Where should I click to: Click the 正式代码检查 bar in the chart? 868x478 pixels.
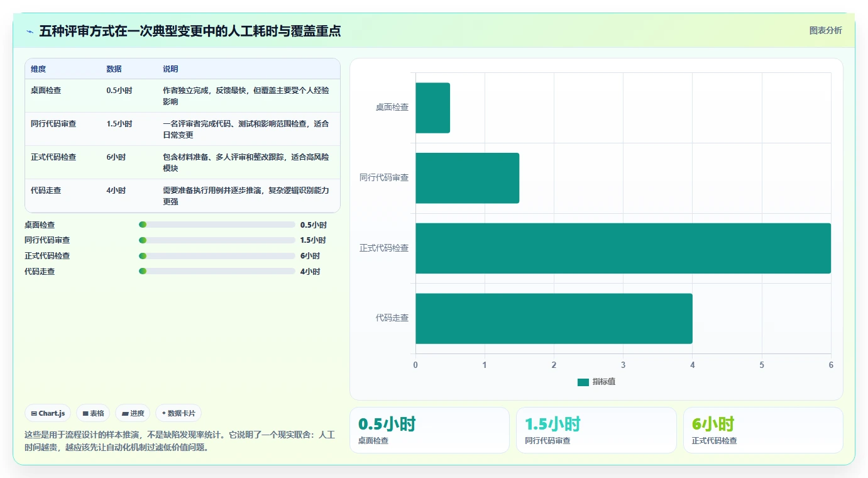623,248
